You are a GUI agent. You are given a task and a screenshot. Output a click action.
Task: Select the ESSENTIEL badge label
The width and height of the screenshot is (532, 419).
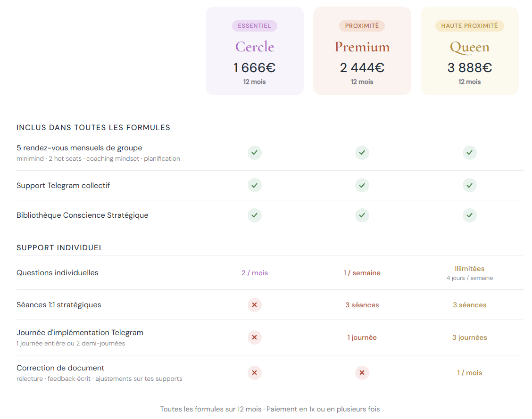pos(255,26)
